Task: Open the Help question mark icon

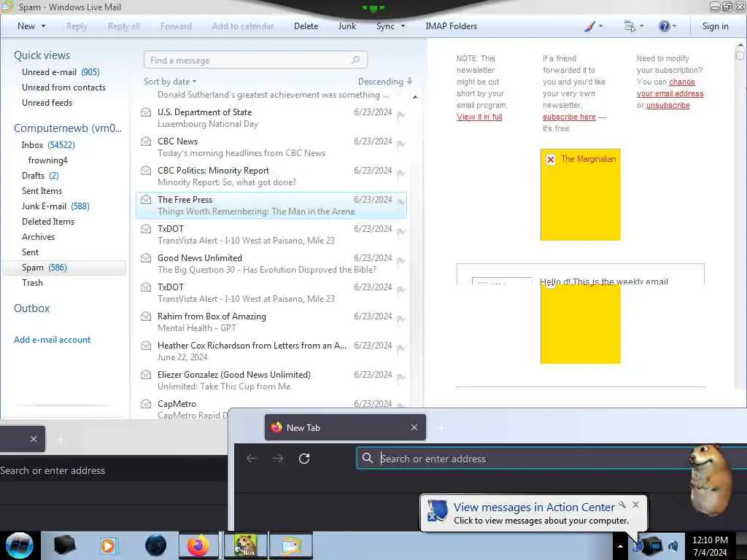Action: point(664,26)
